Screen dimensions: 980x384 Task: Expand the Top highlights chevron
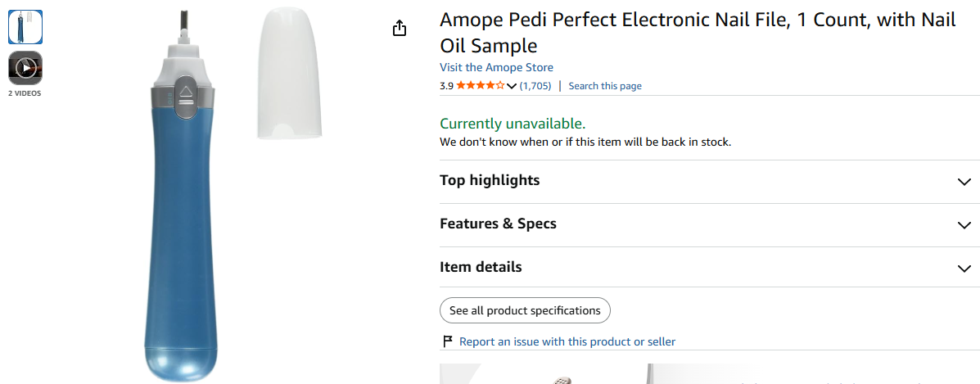click(964, 182)
